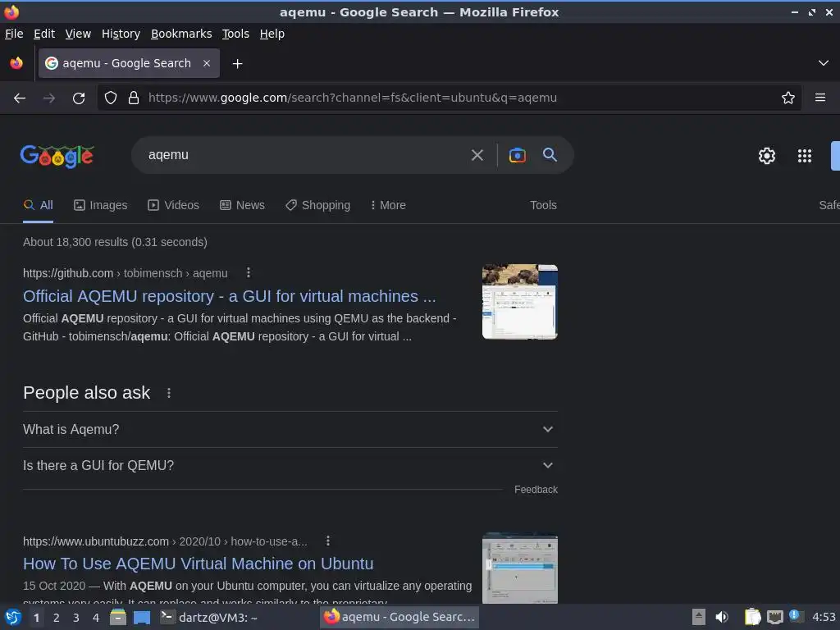Switch to virtual desktop 4
This screenshot has width=840, height=630.
(96, 618)
